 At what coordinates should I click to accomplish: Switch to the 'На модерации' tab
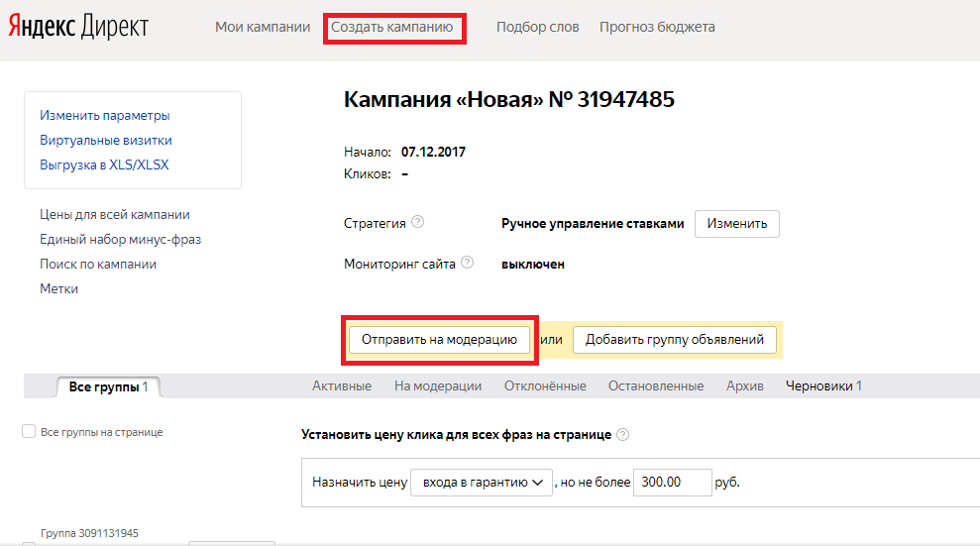[438, 385]
